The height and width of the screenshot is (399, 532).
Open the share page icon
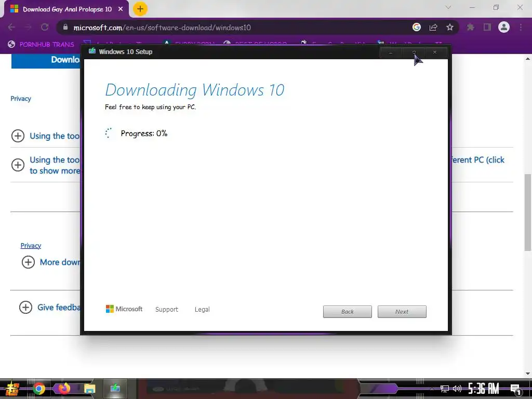(433, 28)
